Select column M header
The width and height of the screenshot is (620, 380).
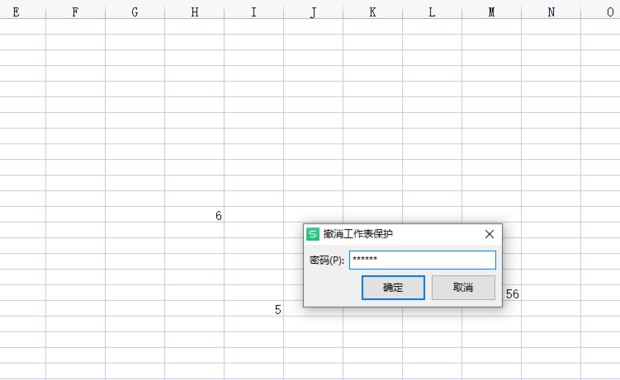coord(491,12)
